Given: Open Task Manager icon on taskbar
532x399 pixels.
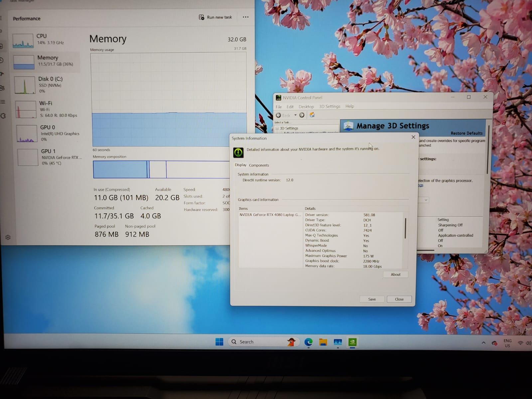Looking at the screenshot, I should tap(338, 342).
